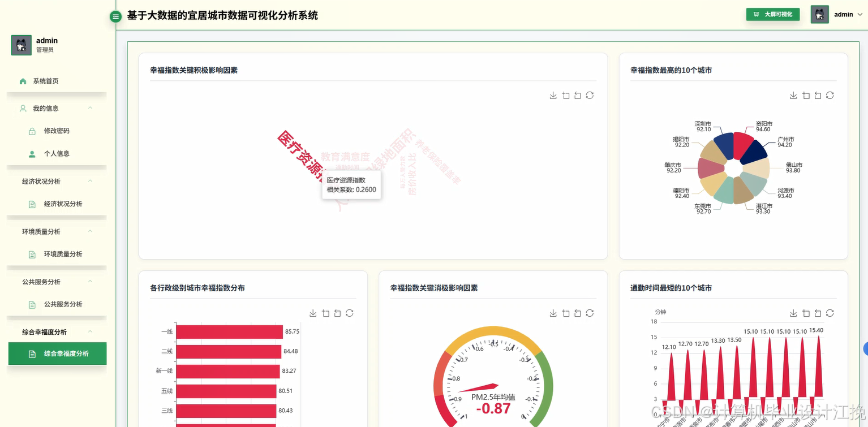Click the 教育满意度 word in the word cloud
Viewport: 868px width, 427px height.
click(x=345, y=157)
